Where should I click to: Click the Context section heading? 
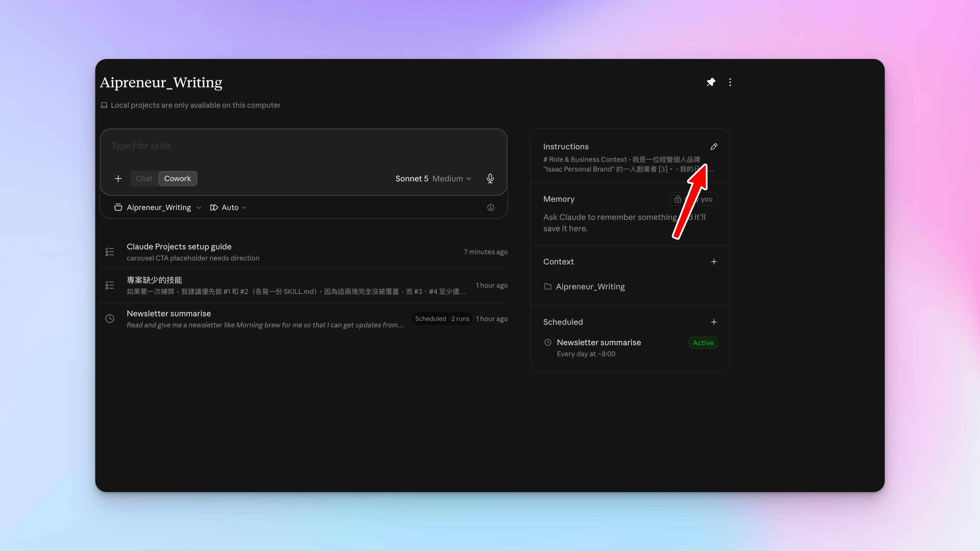pos(558,262)
